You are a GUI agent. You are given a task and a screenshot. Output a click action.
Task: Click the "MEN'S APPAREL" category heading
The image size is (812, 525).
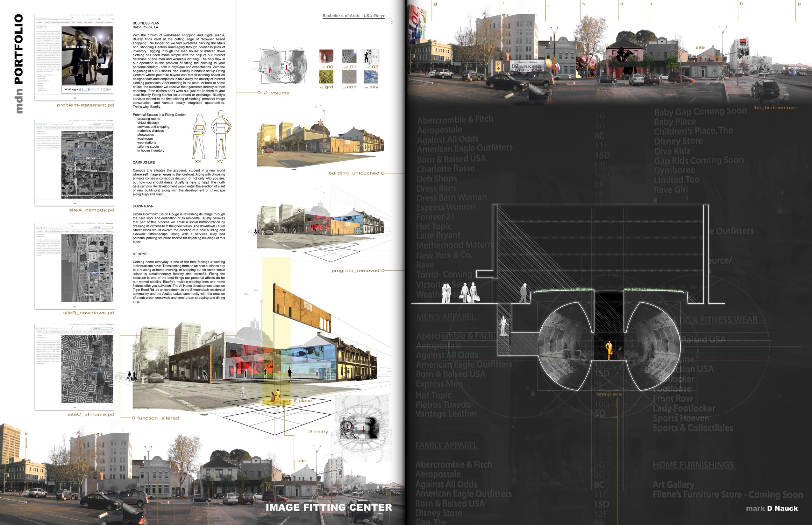(x=445, y=317)
